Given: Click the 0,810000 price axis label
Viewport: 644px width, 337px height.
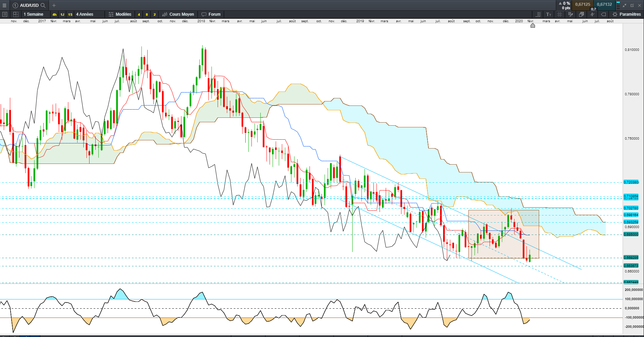Looking at the screenshot, I should [632, 50].
